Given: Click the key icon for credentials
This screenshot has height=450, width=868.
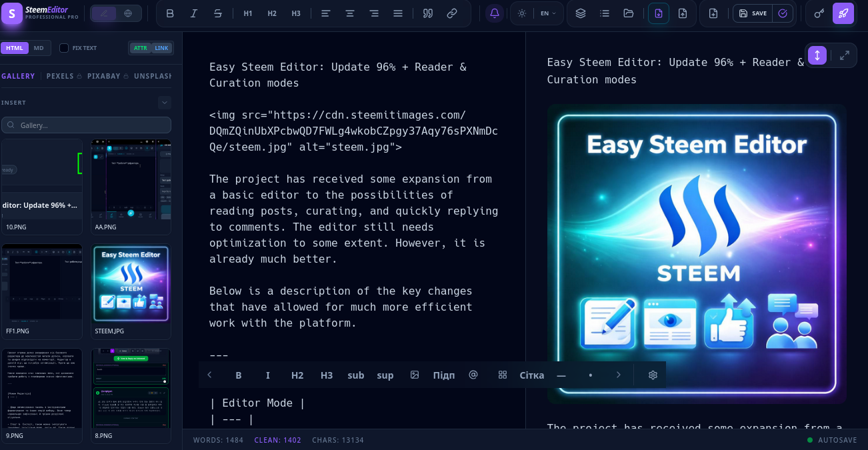Looking at the screenshot, I should point(819,13).
